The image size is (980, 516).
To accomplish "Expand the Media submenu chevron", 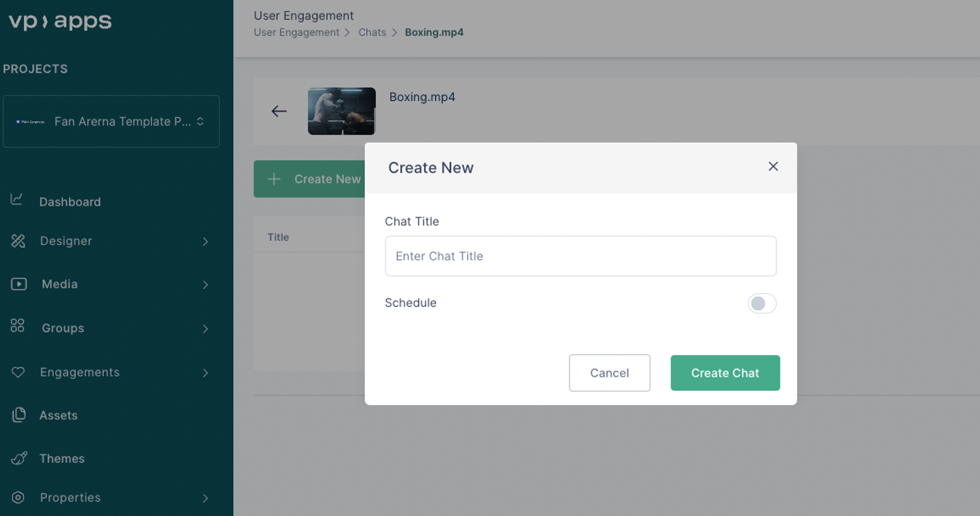I will click(205, 285).
